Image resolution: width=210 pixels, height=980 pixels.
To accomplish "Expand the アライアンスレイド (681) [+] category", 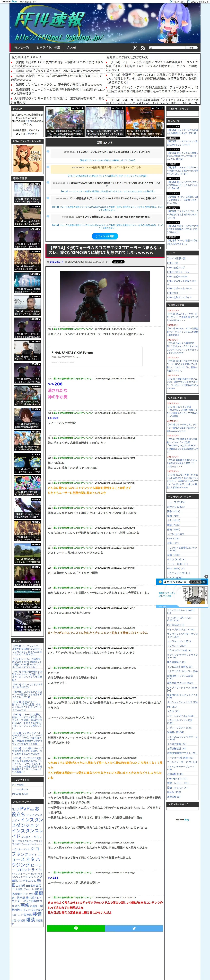I will [181, 611].
